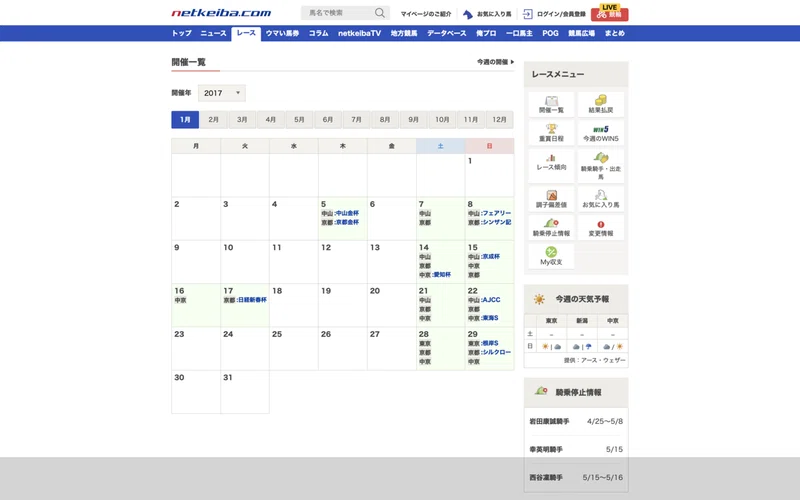
Task: Open the 調子偏差値 icon
Action: 551,199
